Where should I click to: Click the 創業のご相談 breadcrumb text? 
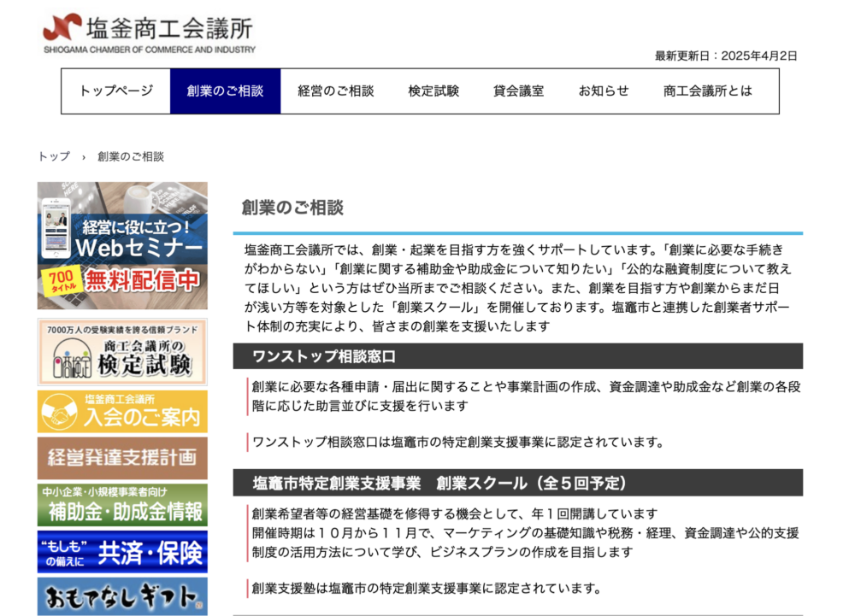131,157
